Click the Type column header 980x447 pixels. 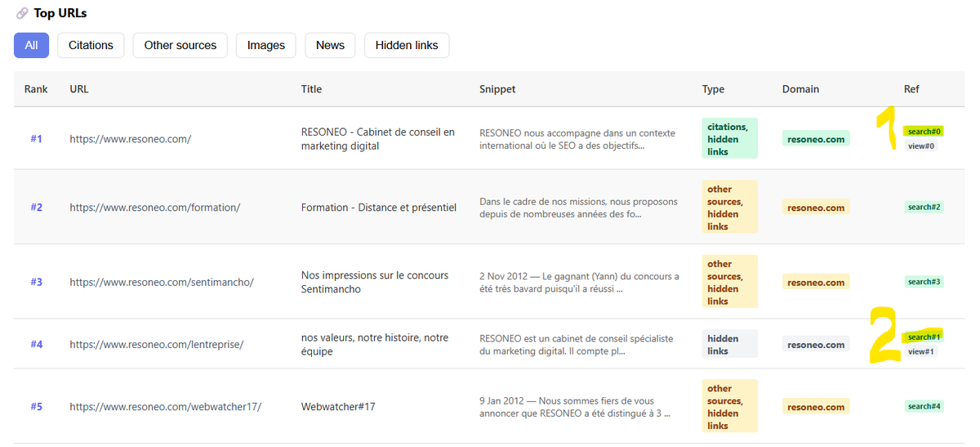pos(713,89)
